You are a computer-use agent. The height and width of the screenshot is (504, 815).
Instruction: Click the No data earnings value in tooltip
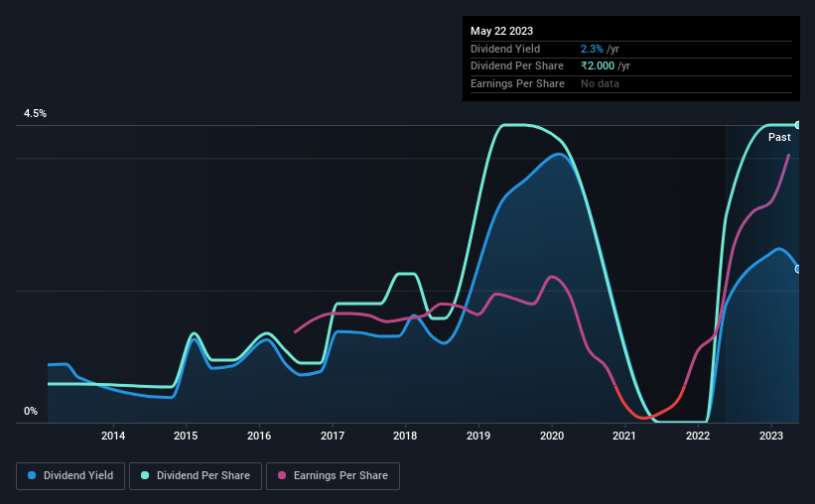point(600,83)
